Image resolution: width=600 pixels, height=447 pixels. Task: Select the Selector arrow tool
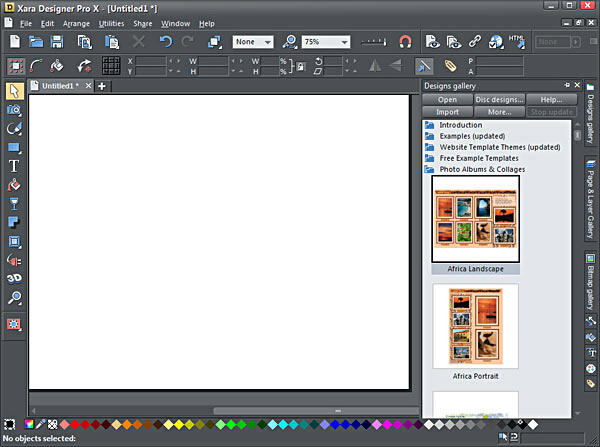[x=15, y=91]
